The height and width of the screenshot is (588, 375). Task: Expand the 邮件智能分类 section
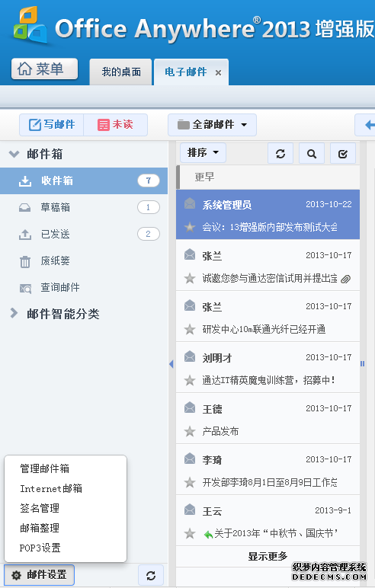(x=14, y=313)
